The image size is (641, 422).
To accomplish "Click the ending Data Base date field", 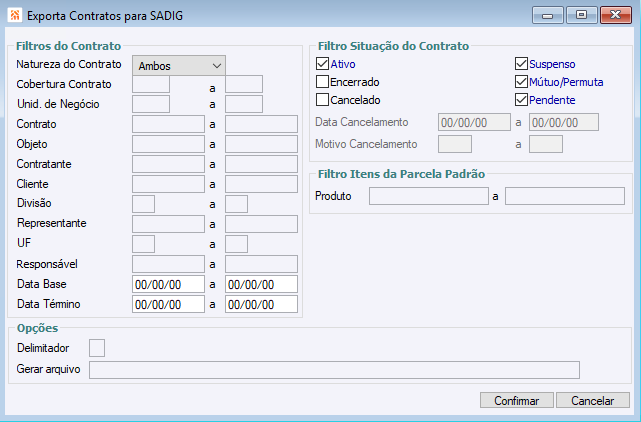I will tap(261, 284).
